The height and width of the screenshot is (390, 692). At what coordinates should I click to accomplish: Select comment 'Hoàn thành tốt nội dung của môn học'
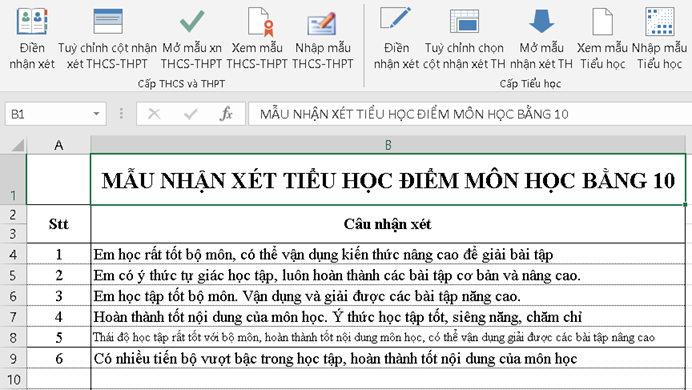388,316
